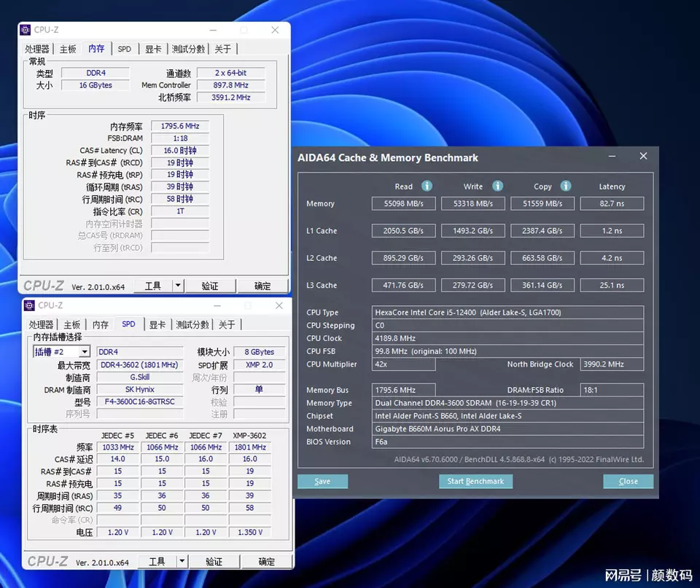Click the CPU-Z app icon in the memory window title bar
This screenshot has height=588, width=700.
pyautogui.click(x=26, y=30)
